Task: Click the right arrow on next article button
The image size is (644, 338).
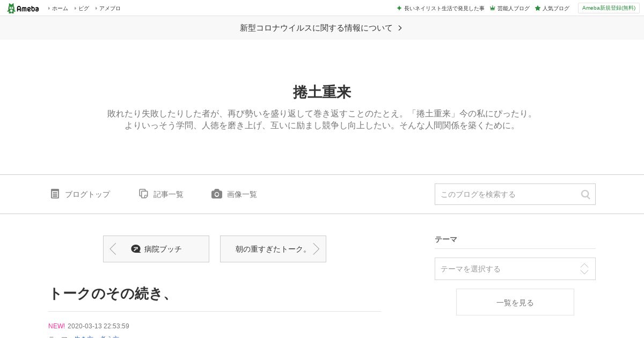Action: click(316, 249)
